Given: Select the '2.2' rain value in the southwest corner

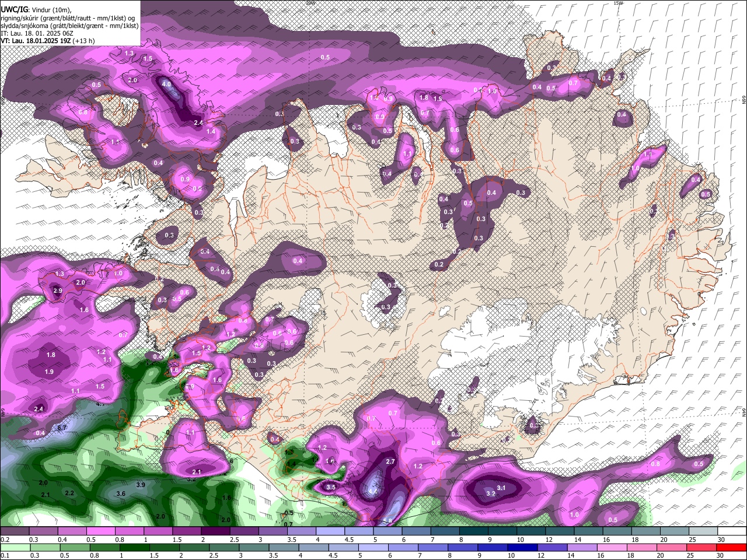Looking at the screenshot, I should coord(69,493).
